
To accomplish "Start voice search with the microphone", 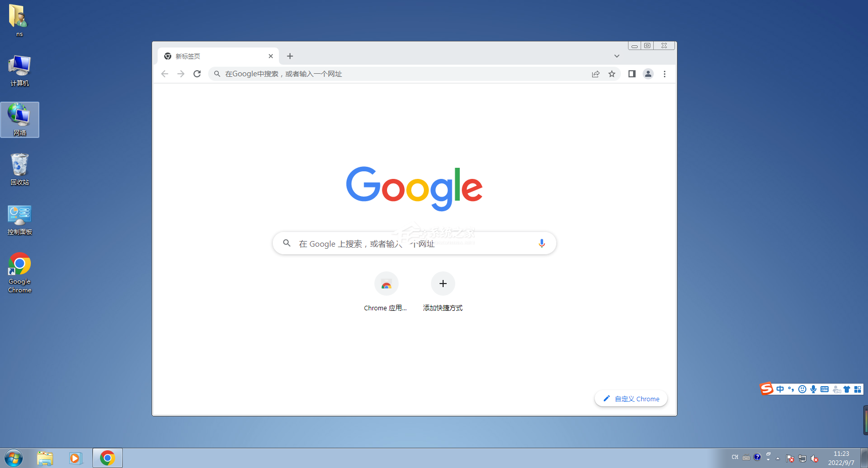I will pyautogui.click(x=542, y=244).
